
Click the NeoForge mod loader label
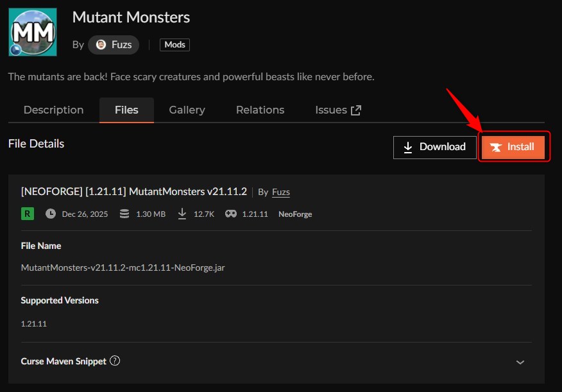[295, 214]
